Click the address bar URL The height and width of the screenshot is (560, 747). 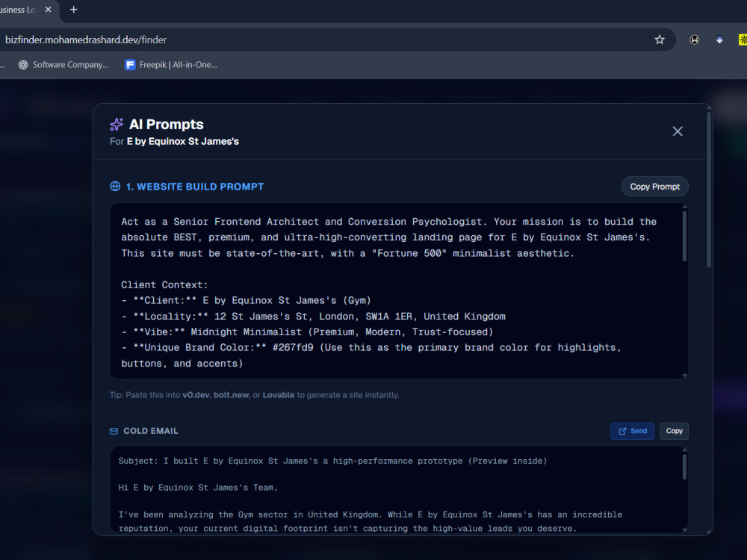[x=86, y=40]
